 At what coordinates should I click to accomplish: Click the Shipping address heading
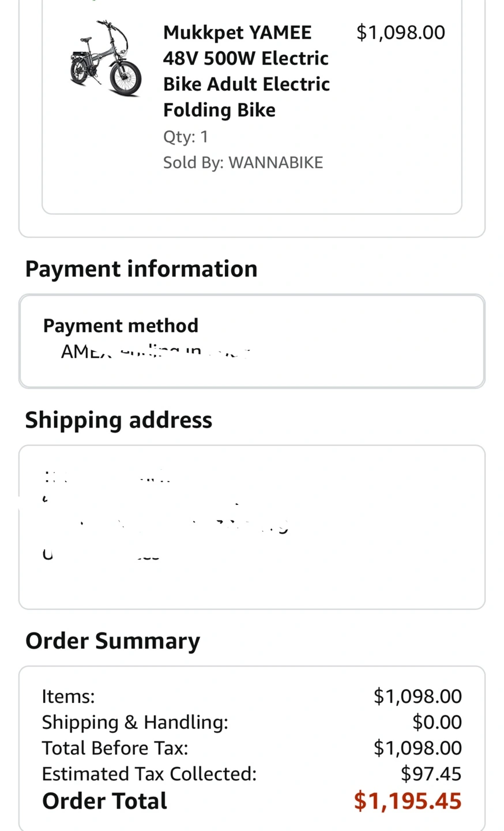[x=119, y=420]
